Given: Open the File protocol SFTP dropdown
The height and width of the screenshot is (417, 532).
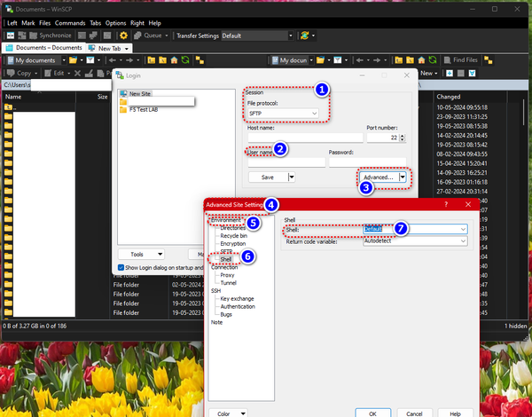Looking at the screenshot, I should tap(315, 113).
